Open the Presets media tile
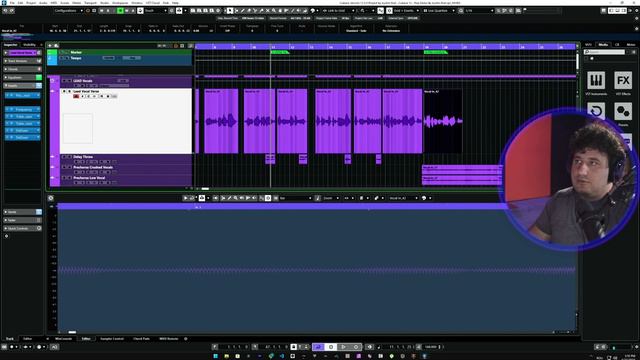 [623, 111]
